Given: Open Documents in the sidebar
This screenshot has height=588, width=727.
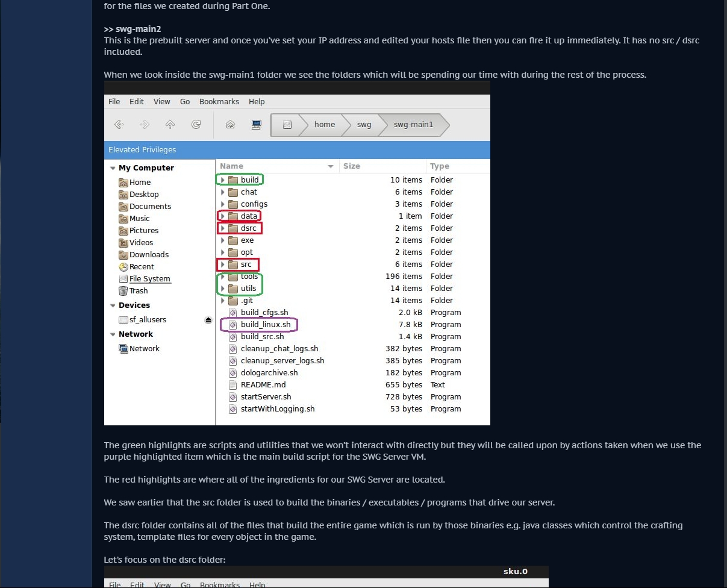Looking at the screenshot, I should coord(145,207).
